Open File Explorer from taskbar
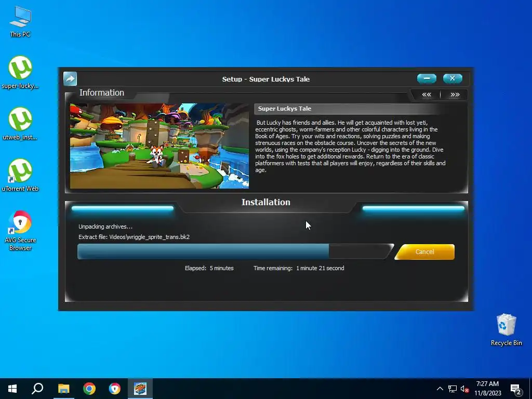 coord(63,389)
